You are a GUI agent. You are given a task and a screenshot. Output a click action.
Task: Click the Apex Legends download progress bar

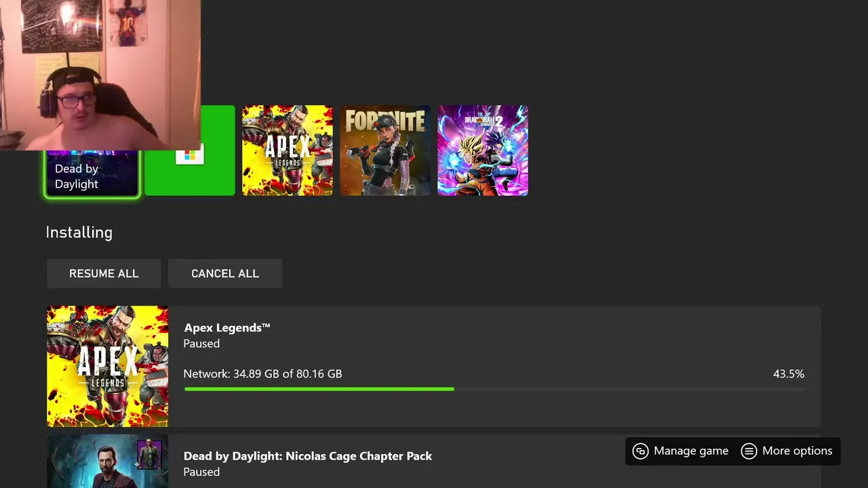(494, 389)
